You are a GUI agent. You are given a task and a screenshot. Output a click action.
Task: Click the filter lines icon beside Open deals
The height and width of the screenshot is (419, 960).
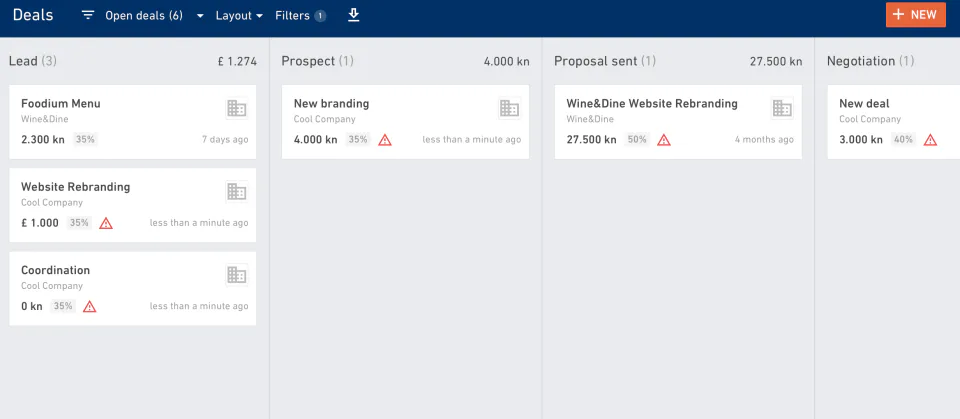pyautogui.click(x=88, y=16)
